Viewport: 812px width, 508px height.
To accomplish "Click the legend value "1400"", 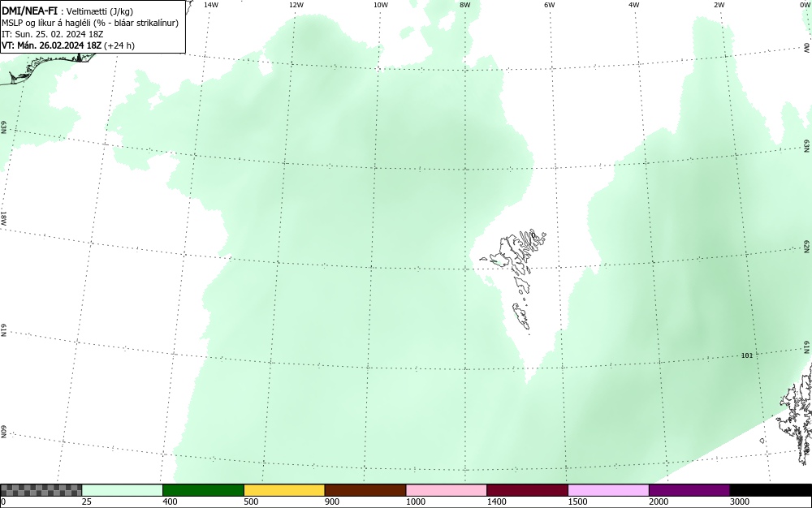I will (x=497, y=502).
